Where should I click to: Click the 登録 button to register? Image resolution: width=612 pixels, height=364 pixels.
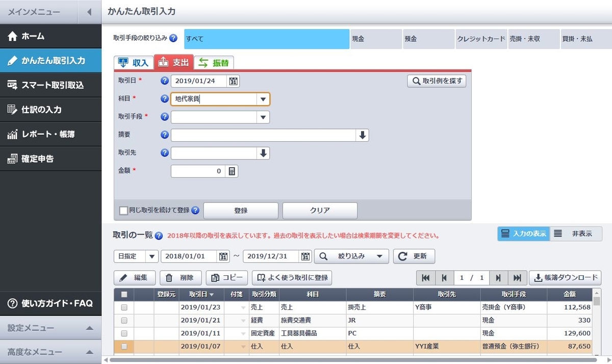(240, 210)
